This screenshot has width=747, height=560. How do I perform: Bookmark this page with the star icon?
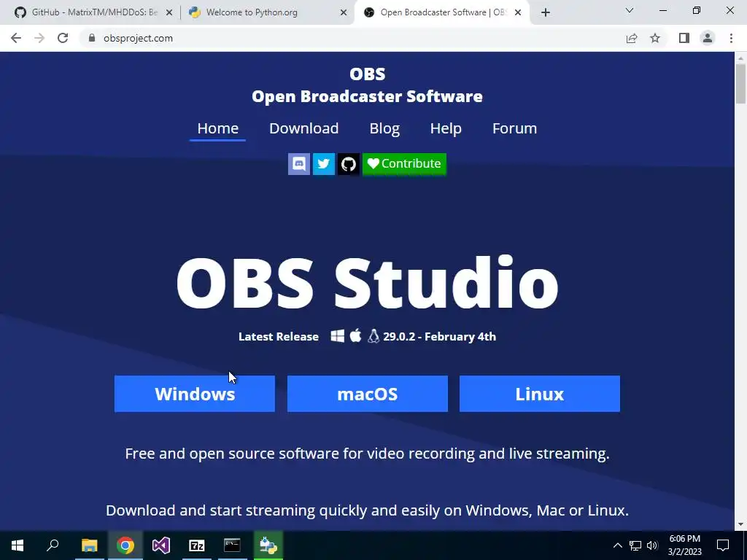[x=655, y=38]
